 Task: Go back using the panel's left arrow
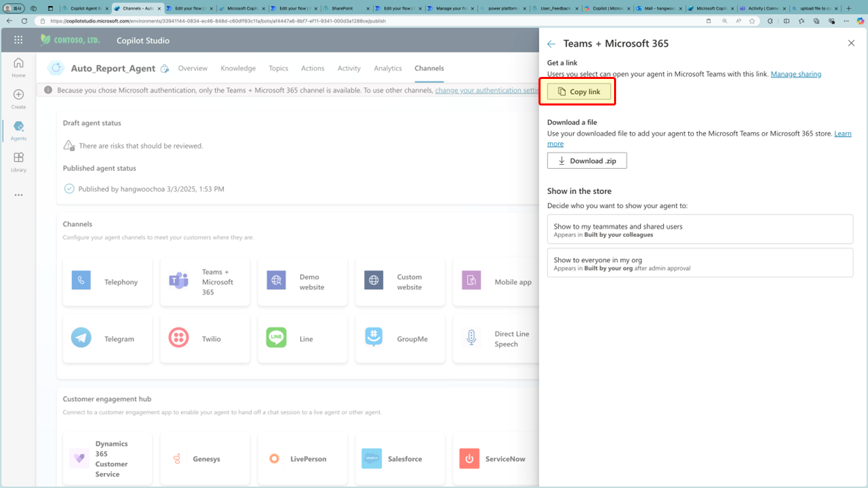(551, 44)
